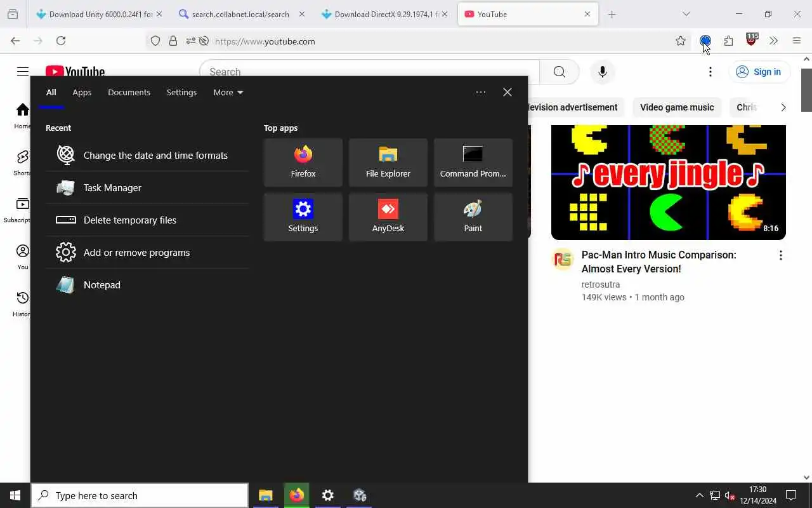
Task: Open action menu for Pac-Man video
Action: coord(780,255)
